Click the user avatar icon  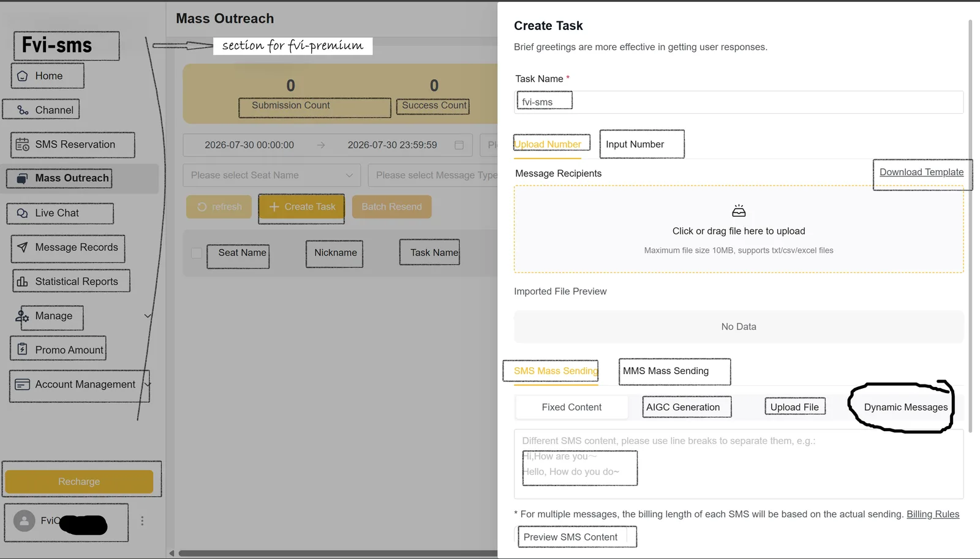[24, 521]
